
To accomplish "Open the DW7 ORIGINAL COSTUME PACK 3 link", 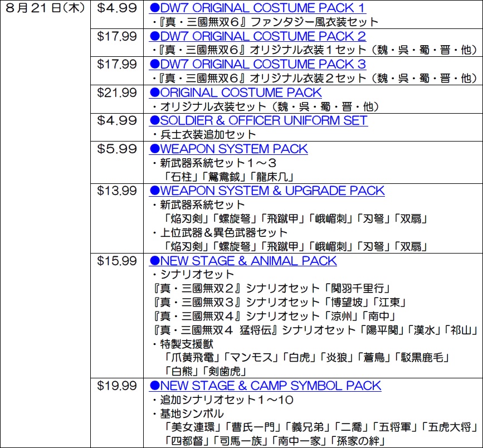I will pyautogui.click(x=257, y=65).
